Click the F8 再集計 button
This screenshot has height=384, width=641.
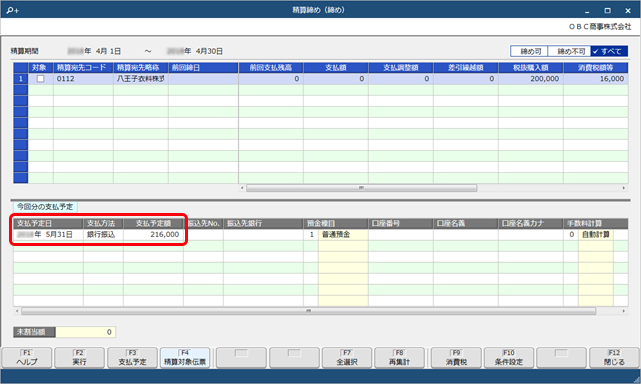(x=399, y=358)
